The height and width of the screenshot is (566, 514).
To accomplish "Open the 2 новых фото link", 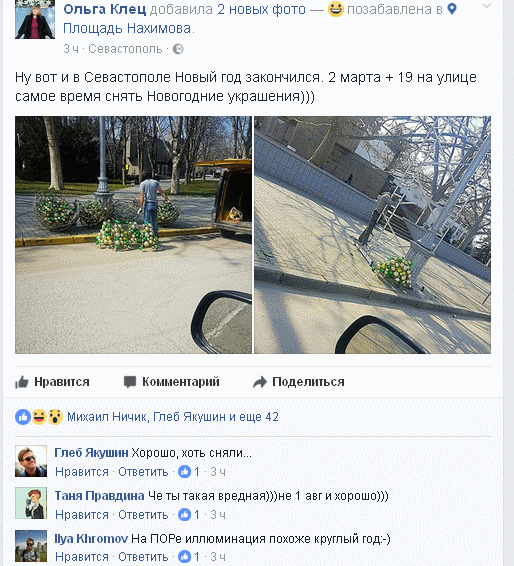I will coord(261,9).
